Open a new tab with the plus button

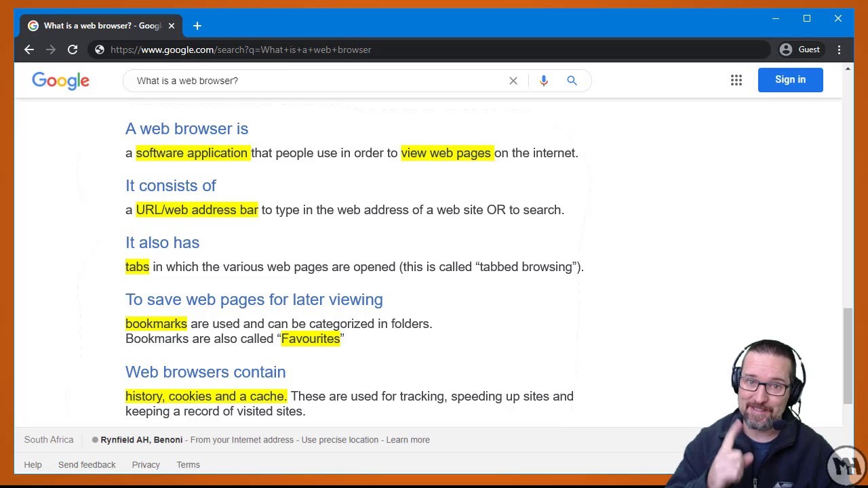pos(197,26)
